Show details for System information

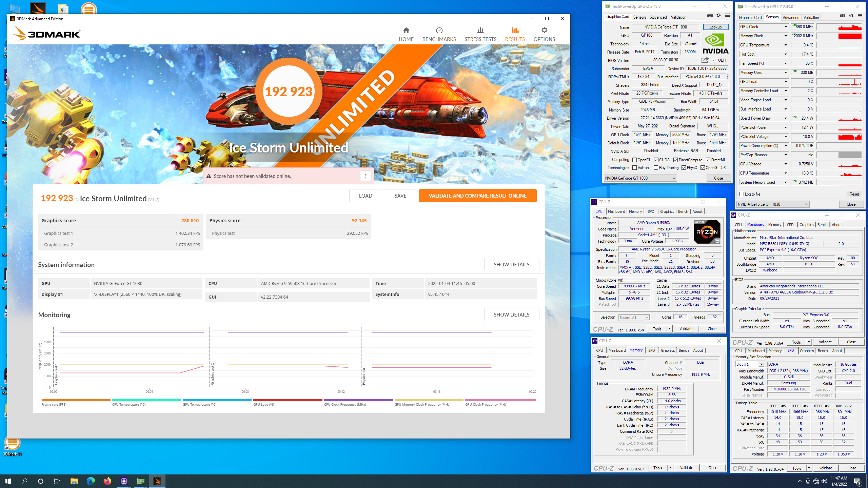coord(511,264)
